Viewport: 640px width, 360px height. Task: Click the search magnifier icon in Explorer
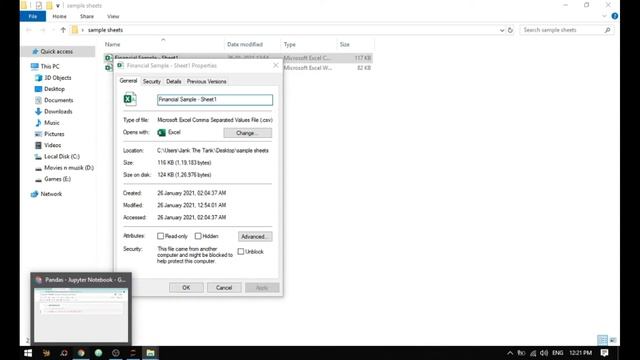[x=607, y=30]
